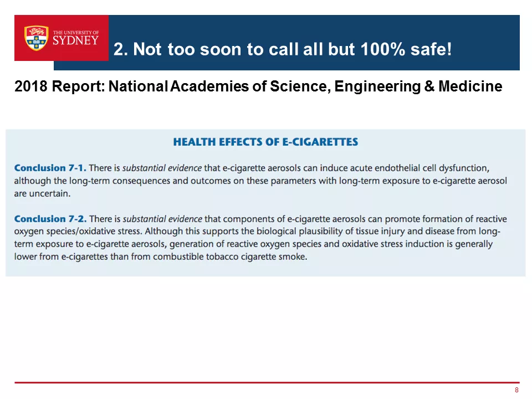This screenshot has height=399, width=532.
Task: Select the Conclusion 7-1 label
Action: point(50,168)
